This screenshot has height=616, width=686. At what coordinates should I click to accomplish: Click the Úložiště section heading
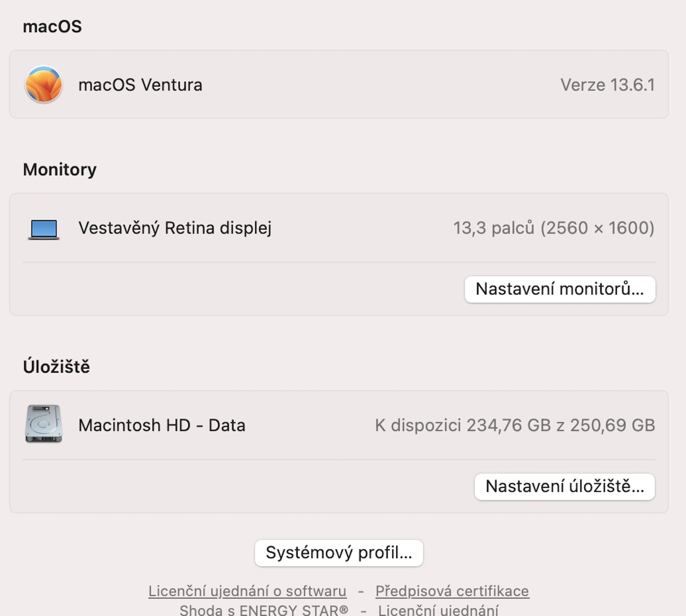pos(56,367)
